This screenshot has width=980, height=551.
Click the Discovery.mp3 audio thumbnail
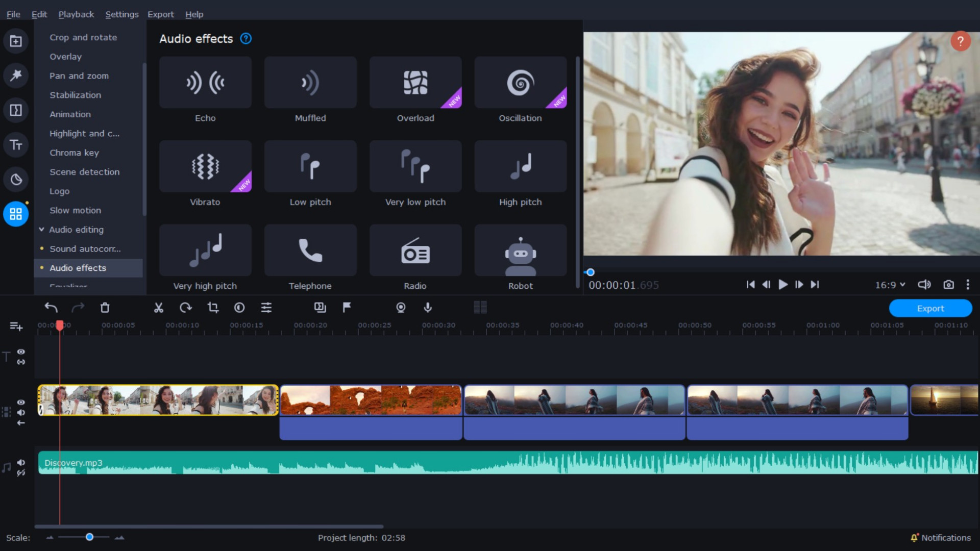click(x=72, y=463)
